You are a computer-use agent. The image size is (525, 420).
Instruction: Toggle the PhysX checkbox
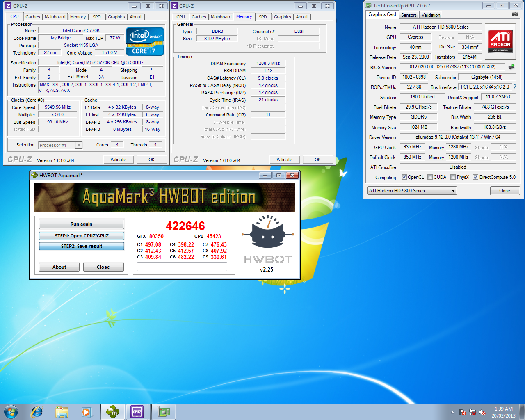pyautogui.click(x=453, y=177)
